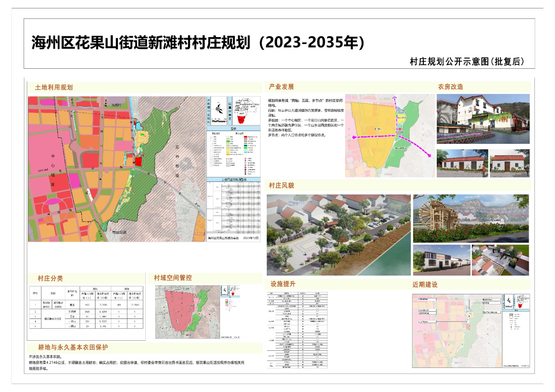Click the 设施提升 heading
The width and height of the screenshot is (555, 392).
[x=283, y=284]
